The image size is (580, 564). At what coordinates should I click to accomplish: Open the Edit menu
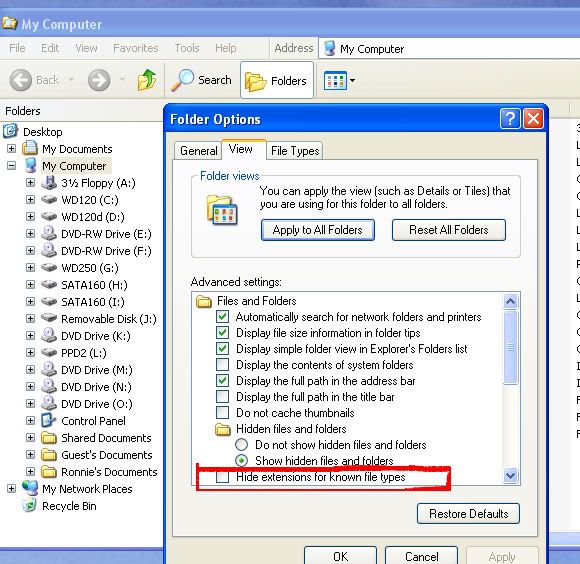pos(50,48)
